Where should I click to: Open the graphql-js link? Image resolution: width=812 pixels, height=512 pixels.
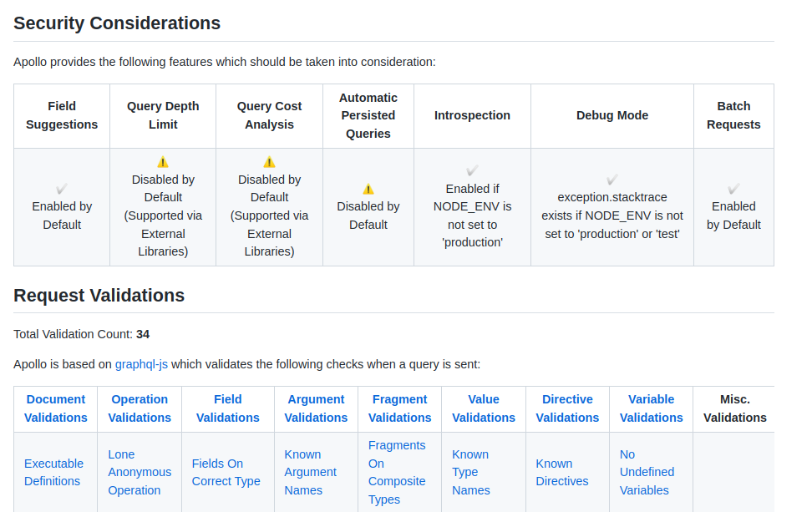(x=140, y=364)
